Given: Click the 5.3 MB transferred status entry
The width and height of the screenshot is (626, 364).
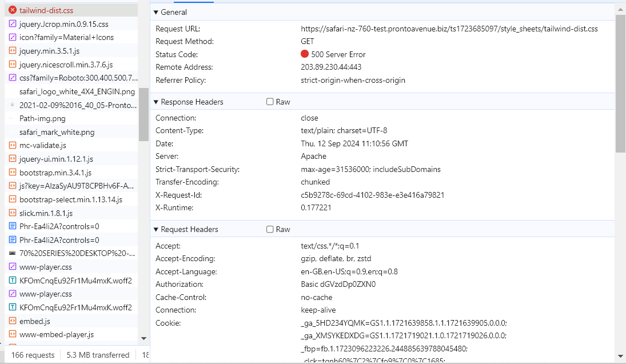Looking at the screenshot, I should tap(98, 355).
